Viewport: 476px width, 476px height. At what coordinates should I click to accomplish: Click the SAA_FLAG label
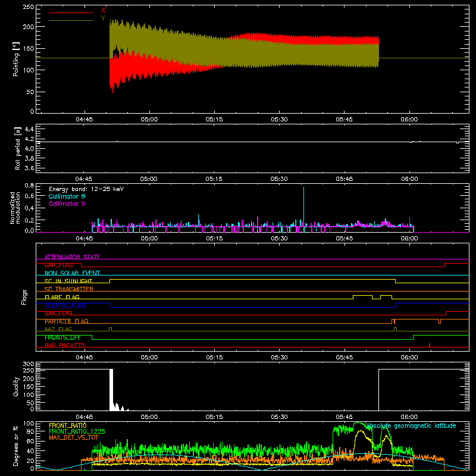[58, 314]
